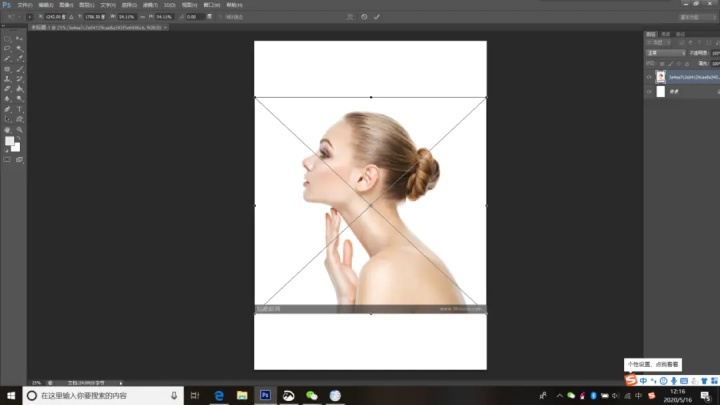This screenshot has width=720, height=405.
Task: Select the Move tool
Action: (19, 39)
